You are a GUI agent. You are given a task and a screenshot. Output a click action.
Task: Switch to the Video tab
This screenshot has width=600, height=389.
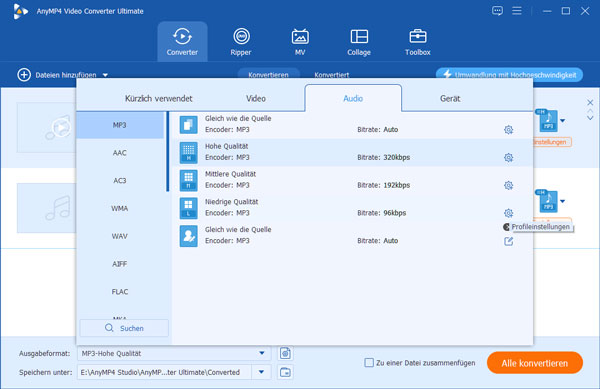256,98
